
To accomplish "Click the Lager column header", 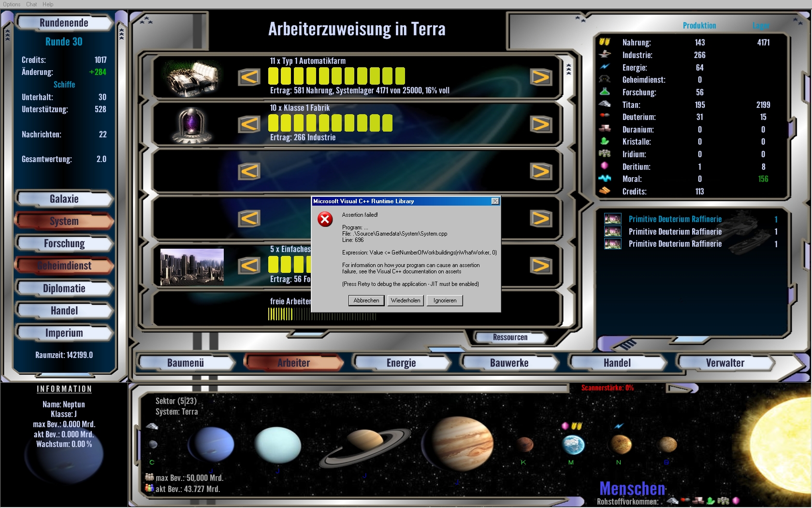I will tap(761, 26).
